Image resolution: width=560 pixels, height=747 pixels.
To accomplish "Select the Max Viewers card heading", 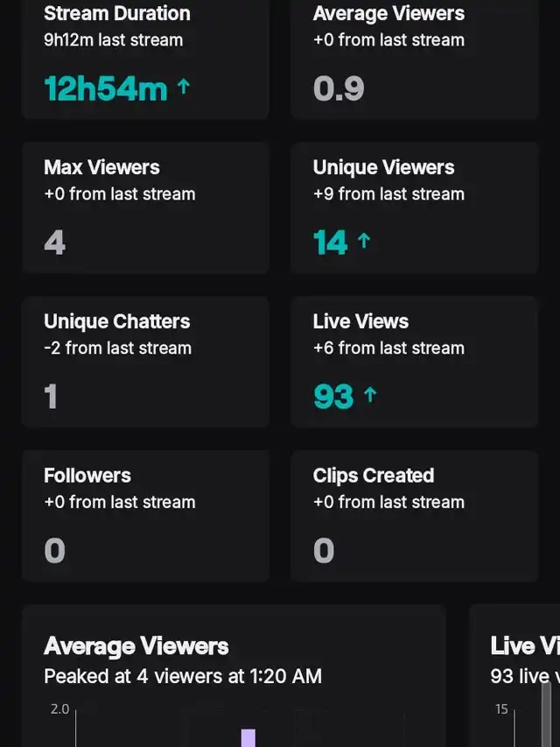I will click(101, 167).
